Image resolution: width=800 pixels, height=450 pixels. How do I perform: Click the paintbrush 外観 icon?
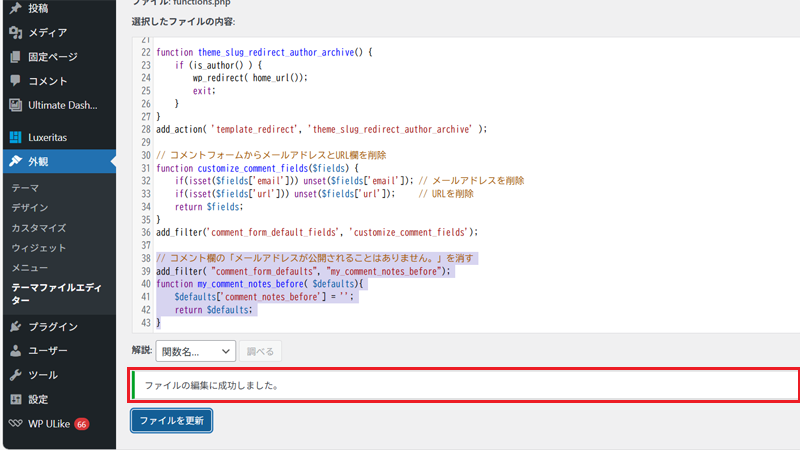point(16,161)
